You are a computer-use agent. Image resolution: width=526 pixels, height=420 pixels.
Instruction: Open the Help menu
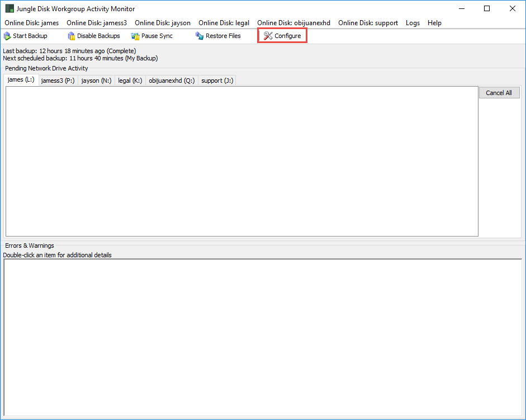coord(434,23)
